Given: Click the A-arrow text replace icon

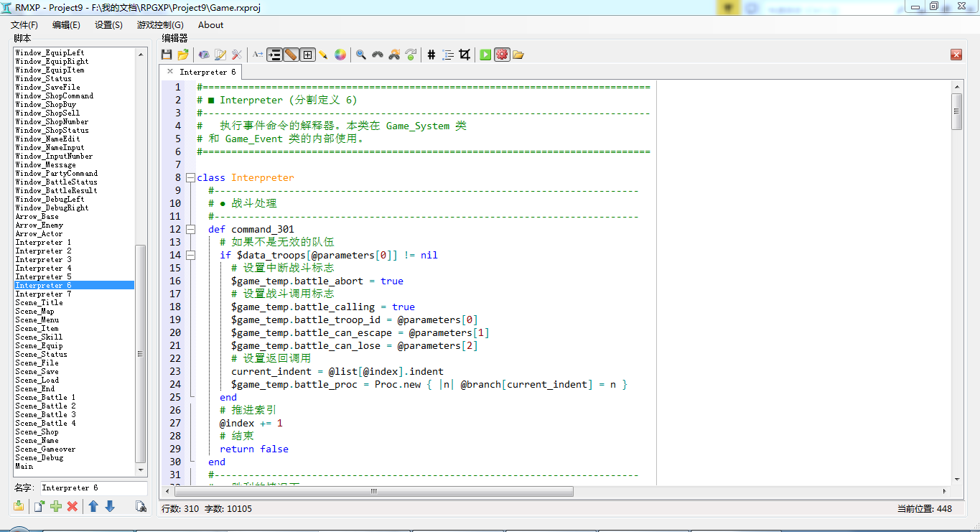Looking at the screenshot, I should [x=258, y=55].
